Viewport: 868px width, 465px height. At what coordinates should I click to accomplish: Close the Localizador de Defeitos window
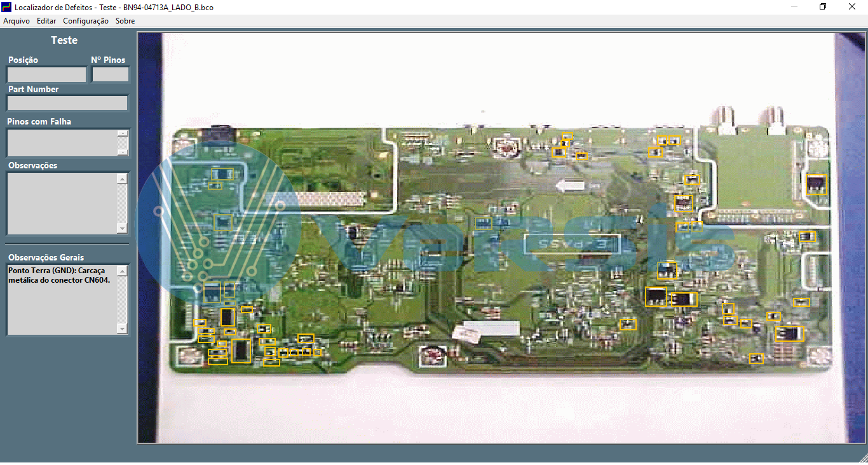tap(852, 6)
